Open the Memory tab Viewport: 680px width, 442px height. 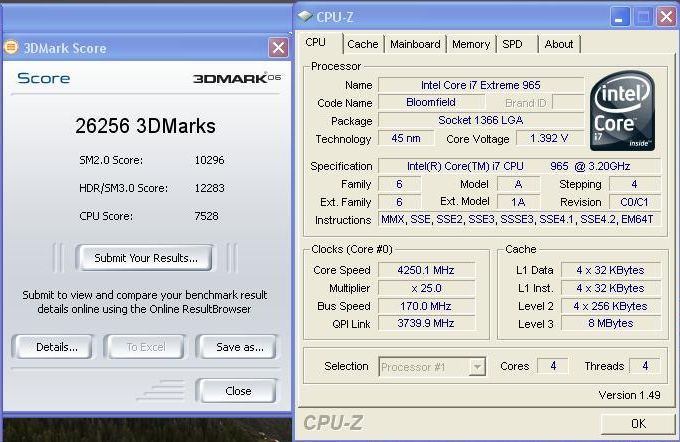(471, 44)
